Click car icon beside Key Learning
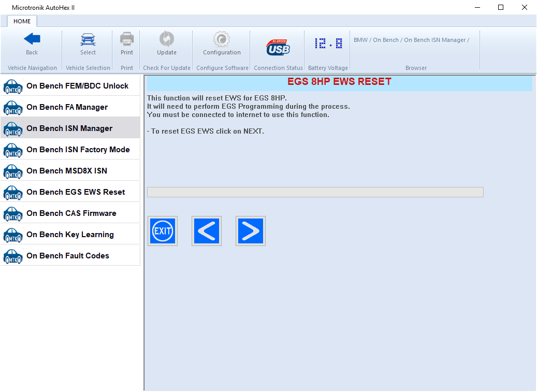The height and width of the screenshot is (392, 537). [13, 235]
